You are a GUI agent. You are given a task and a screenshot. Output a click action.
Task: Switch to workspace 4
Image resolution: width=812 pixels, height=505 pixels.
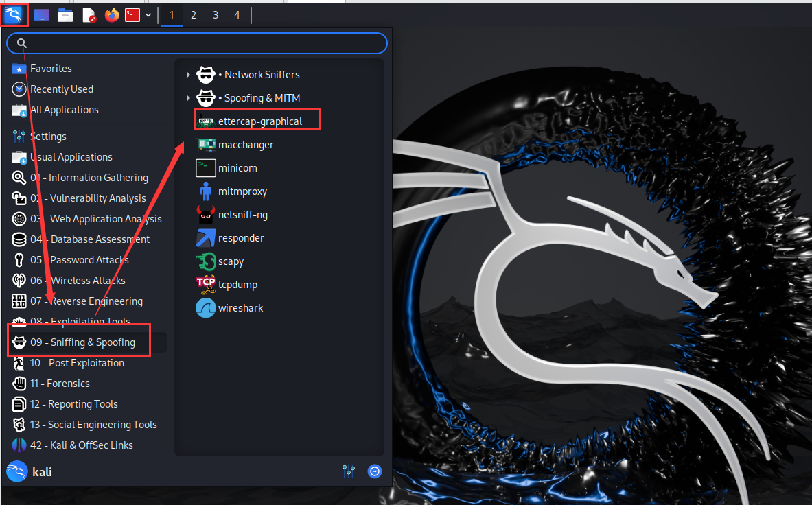(237, 15)
